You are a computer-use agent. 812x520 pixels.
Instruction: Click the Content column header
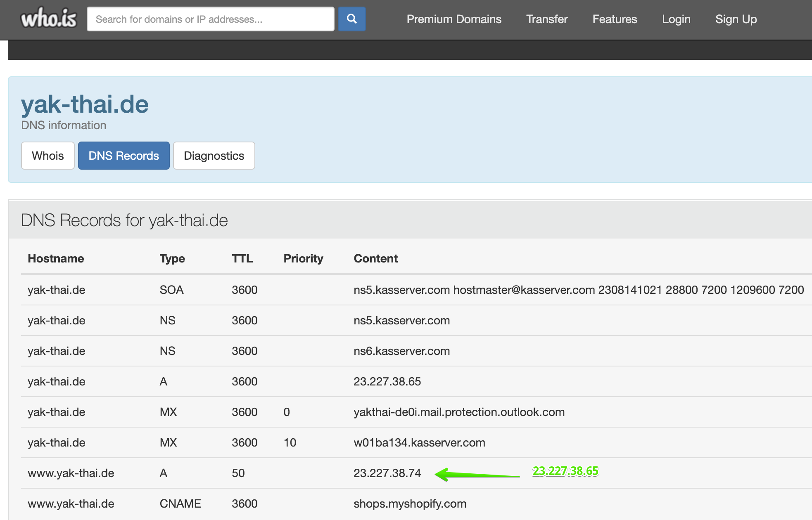tap(375, 258)
